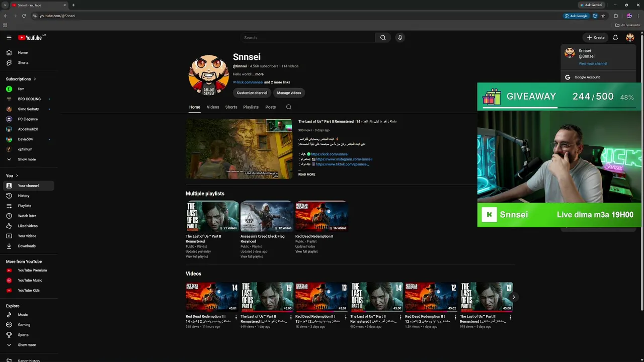This screenshot has width=644, height=362.
Task: Open the kick.com/snnsei channel link
Action: pos(250,82)
